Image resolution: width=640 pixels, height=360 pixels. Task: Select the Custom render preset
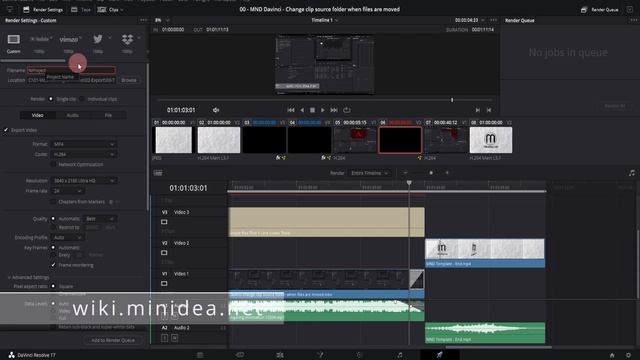tap(13, 43)
